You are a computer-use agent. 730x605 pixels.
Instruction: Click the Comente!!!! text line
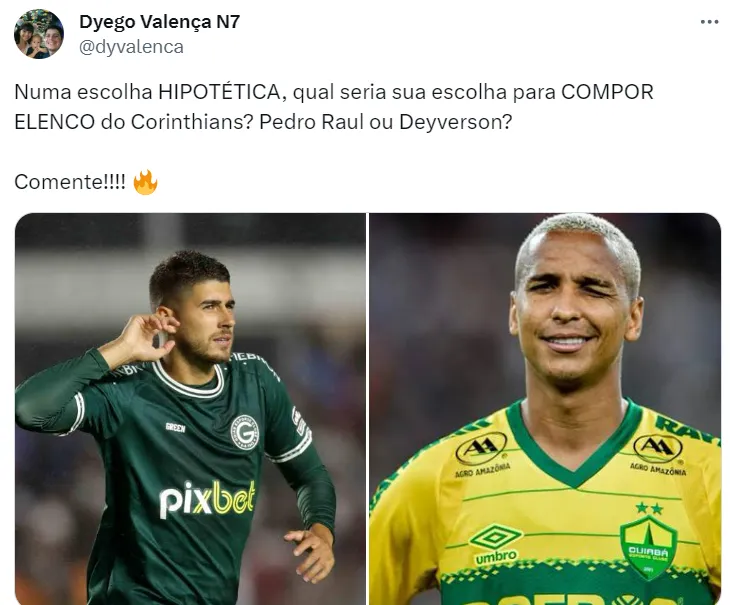[70, 182]
